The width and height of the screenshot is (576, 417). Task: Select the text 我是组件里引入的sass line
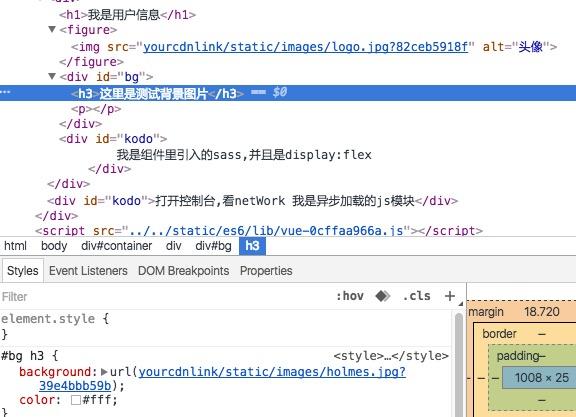pyautogui.click(x=244, y=155)
